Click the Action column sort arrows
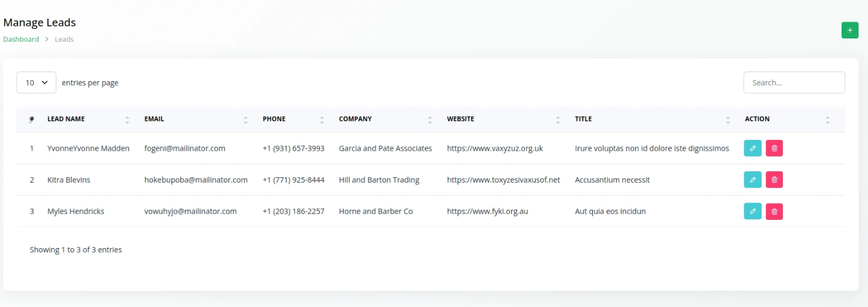 (827, 120)
